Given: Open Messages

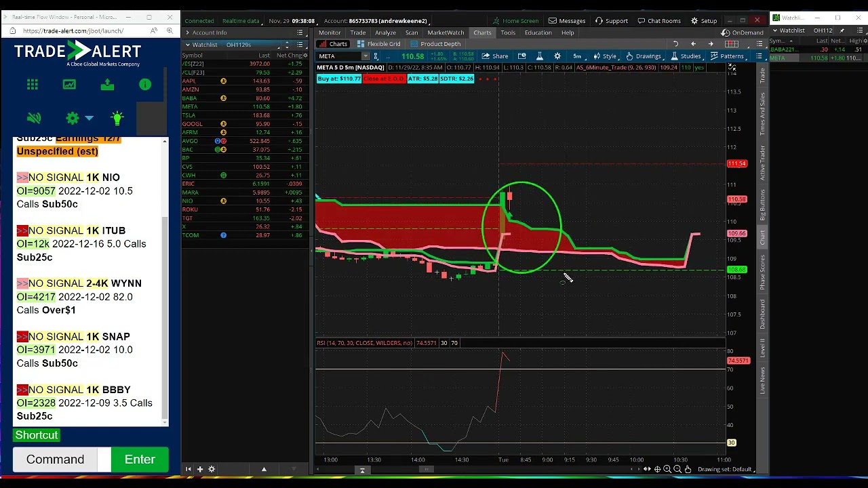Looking at the screenshot, I should pos(568,21).
